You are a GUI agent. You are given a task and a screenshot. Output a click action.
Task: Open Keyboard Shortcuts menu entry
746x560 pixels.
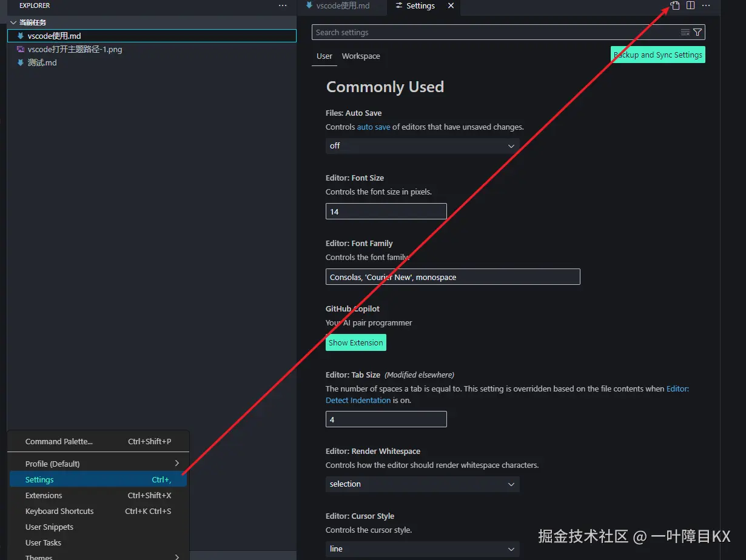(59, 511)
